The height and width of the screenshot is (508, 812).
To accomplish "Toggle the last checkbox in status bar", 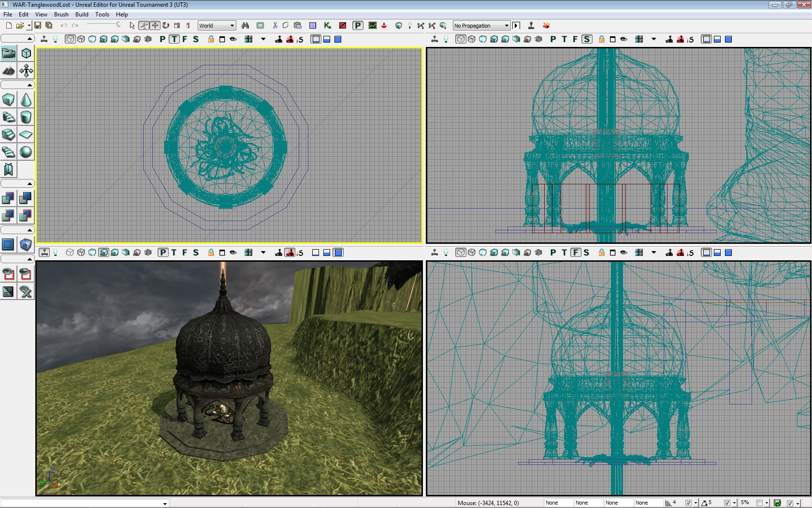I will [x=790, y=503].
